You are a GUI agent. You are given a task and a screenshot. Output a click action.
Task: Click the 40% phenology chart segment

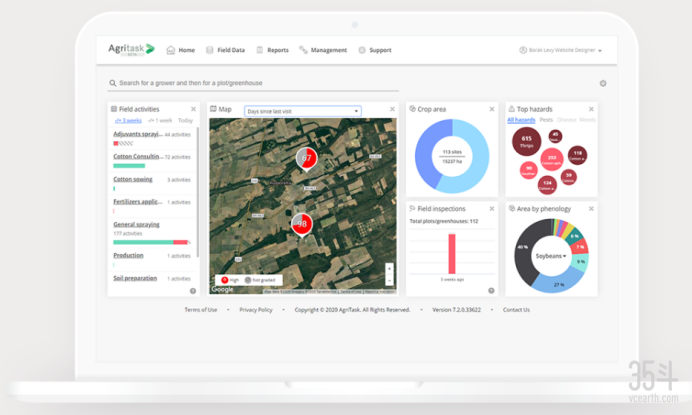pos(524,247)
